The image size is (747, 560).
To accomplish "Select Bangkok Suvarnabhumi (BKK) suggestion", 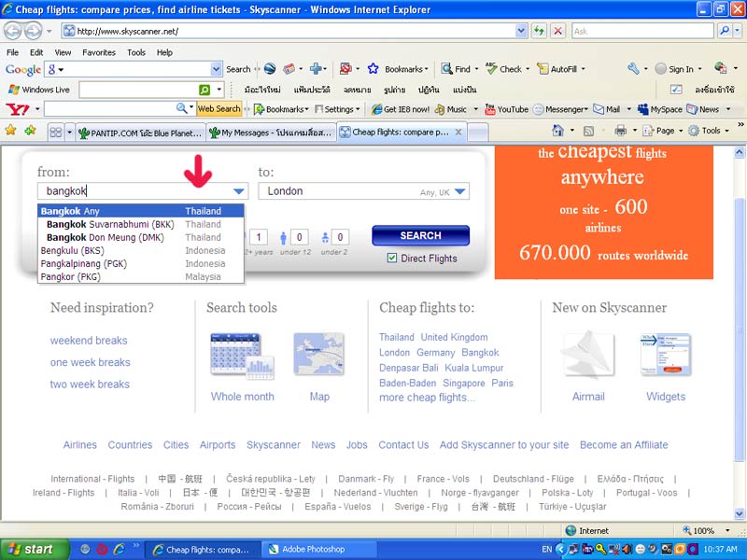I will (x=141, y=224).
